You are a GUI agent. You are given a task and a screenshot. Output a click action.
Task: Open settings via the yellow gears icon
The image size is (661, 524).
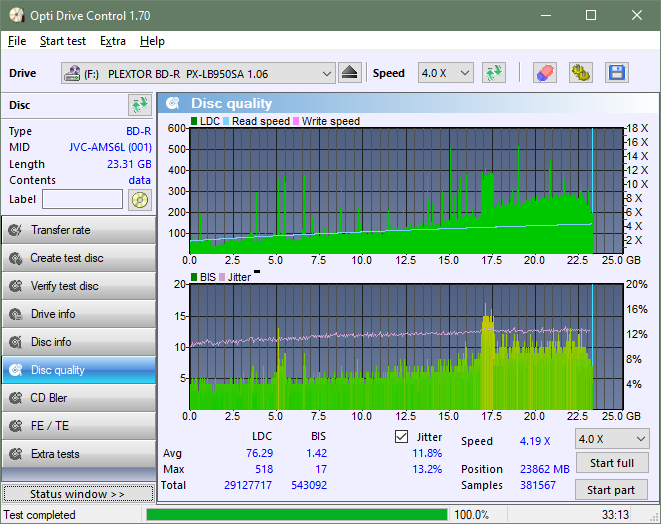pyautogui.click(x=580, y=73)
